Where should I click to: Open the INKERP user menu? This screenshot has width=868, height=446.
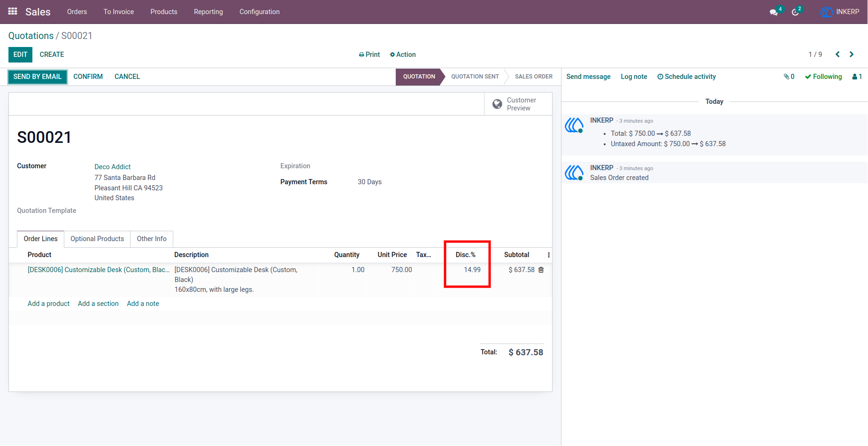coord(840,12)
